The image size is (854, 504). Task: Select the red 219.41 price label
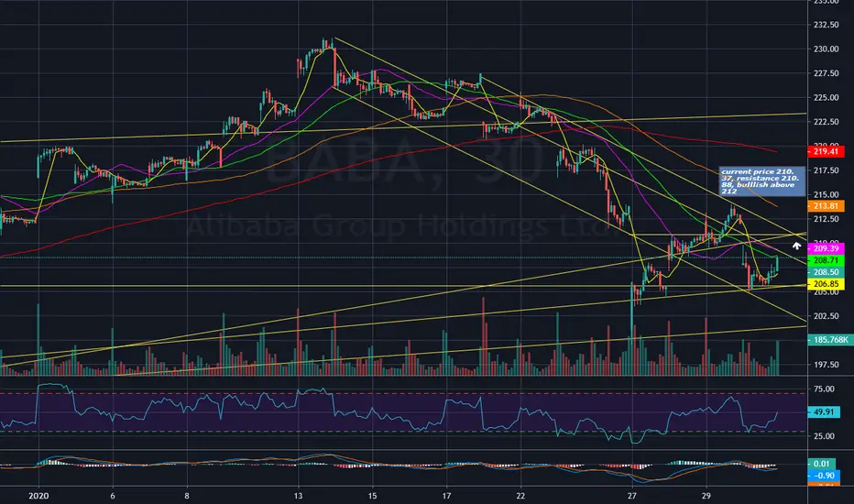(826, 151)
